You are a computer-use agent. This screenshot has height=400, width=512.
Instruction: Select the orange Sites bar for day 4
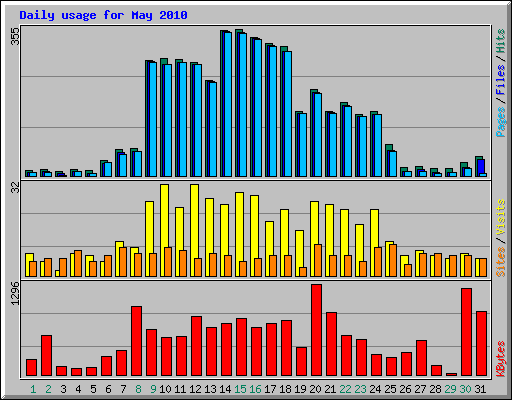(x=78, y=263)
